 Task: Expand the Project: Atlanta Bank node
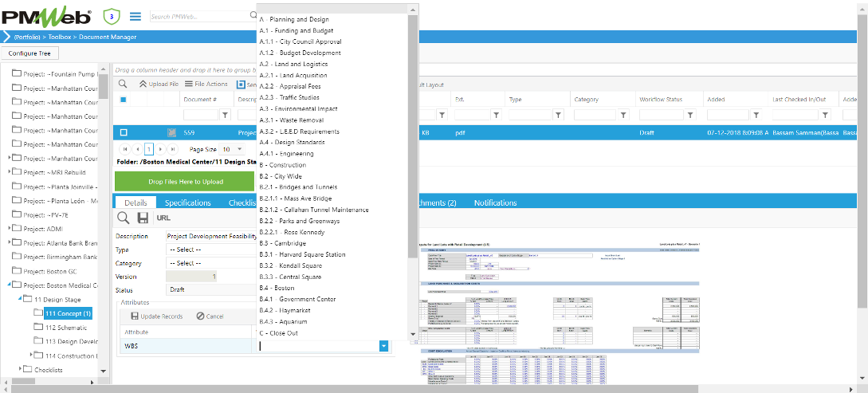10,242
